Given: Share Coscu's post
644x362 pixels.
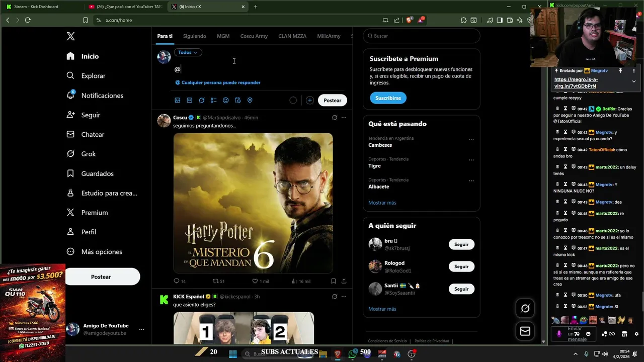Looking at the screenshot, I should click(x=344, y=282).
